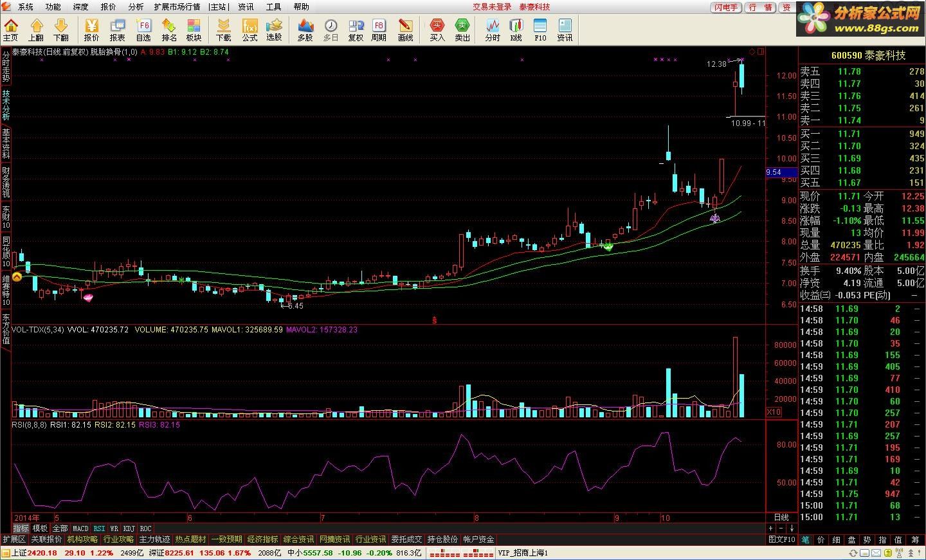The height and width of the screenshot is (560, 926).
Task: Switch indicator panel to MACD
Action: (x=80, y=528)
